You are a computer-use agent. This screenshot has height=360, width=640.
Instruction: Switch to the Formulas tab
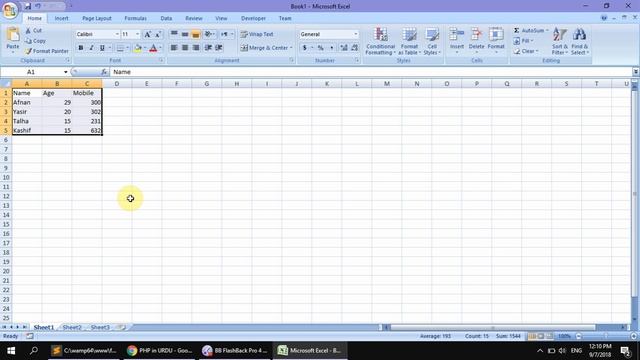136,18
